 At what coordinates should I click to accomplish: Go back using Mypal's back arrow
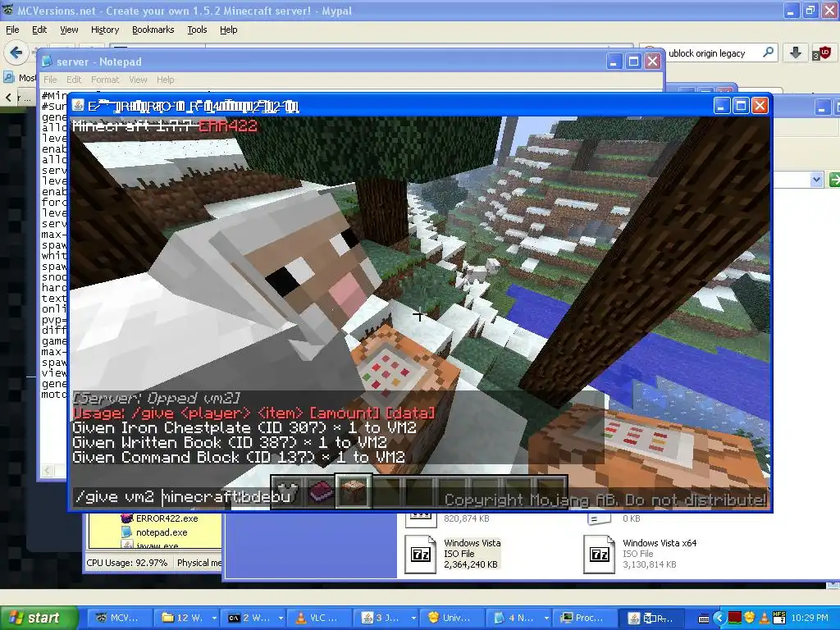click(16, 52)
